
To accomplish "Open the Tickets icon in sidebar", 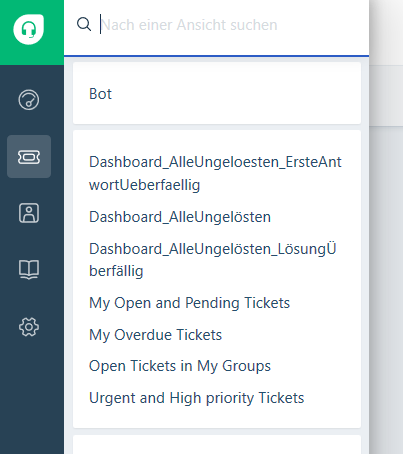I will coord(29,157).
